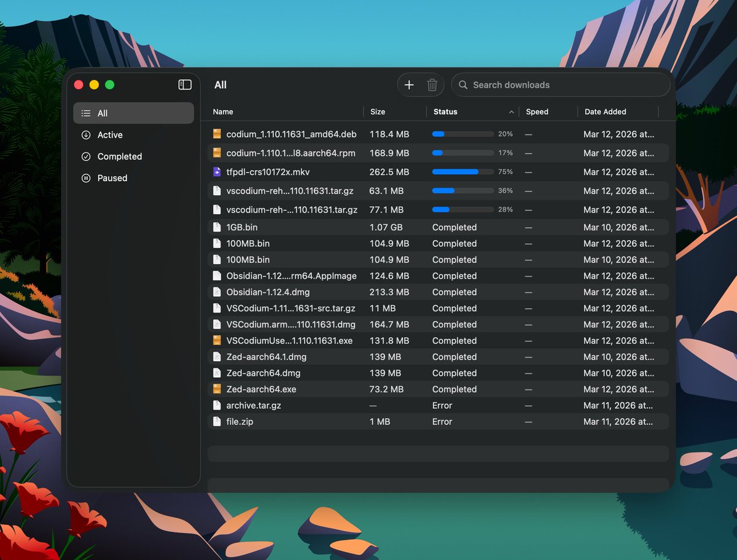Click purple video icon of tfpdl-crs10172x.mkv

217,172
